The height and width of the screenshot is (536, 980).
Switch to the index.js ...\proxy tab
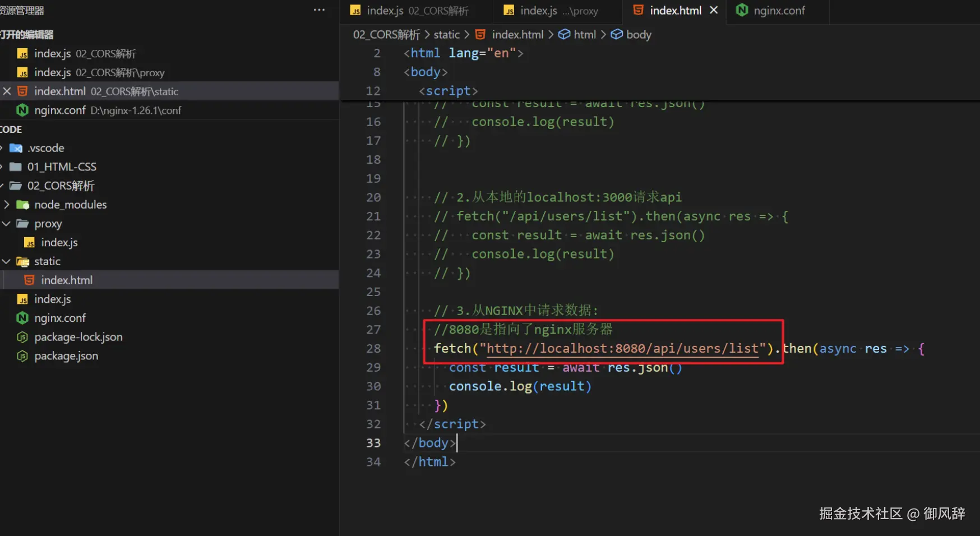pyautogui.click(x=558, y=11)
